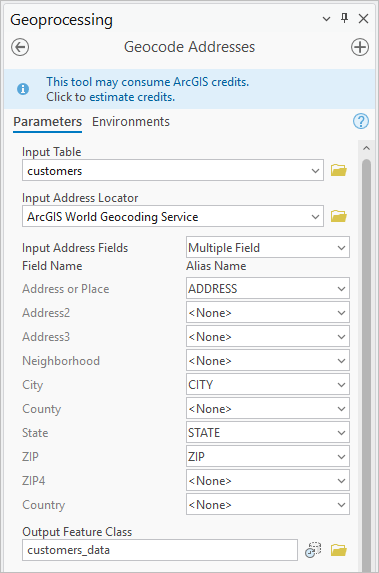Screen dimensions: 379x573
Task: Switch to the Parameters tab
Action: pos(48,122)
